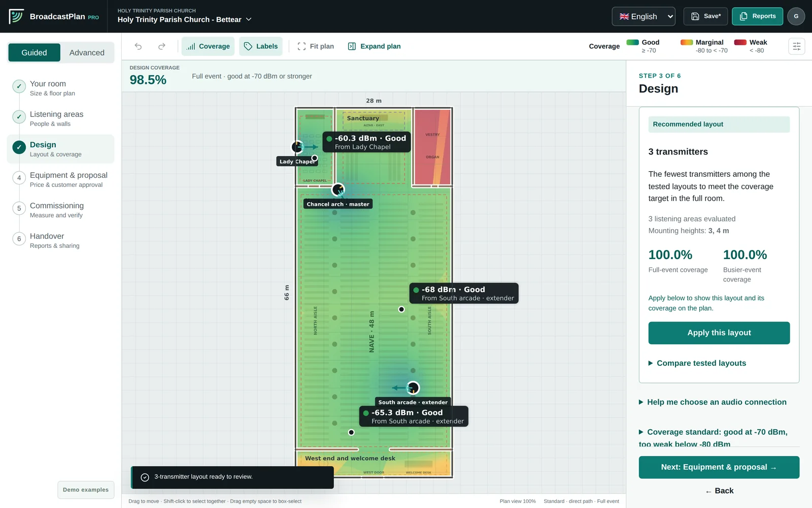Select the Lady Chapel transmitter icon
The height and width of the screenshot is (508, 812).
297,147
